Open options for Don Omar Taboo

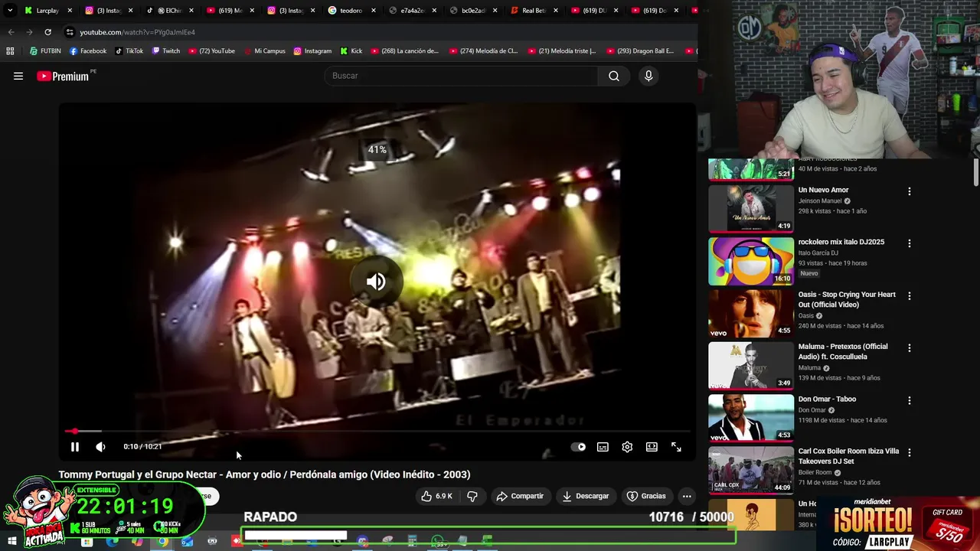[x=910, y=400]
